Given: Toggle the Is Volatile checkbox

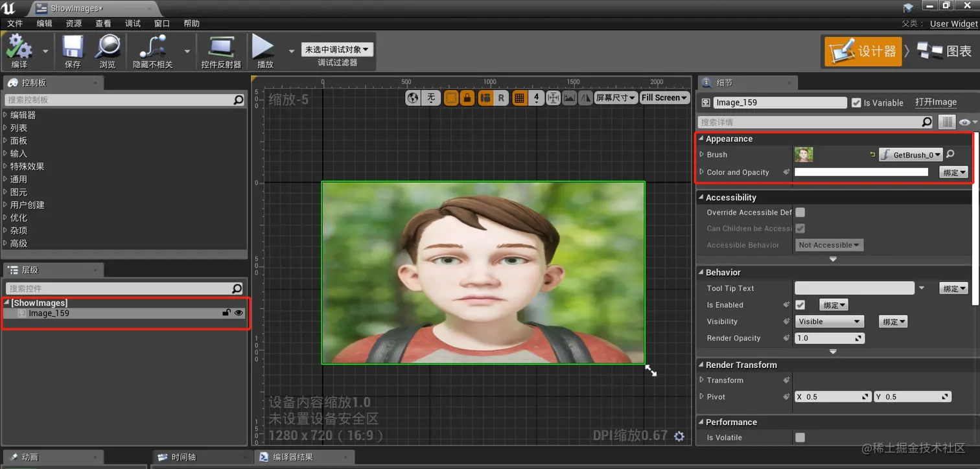Looking at the screenshot, I should 800,437.
